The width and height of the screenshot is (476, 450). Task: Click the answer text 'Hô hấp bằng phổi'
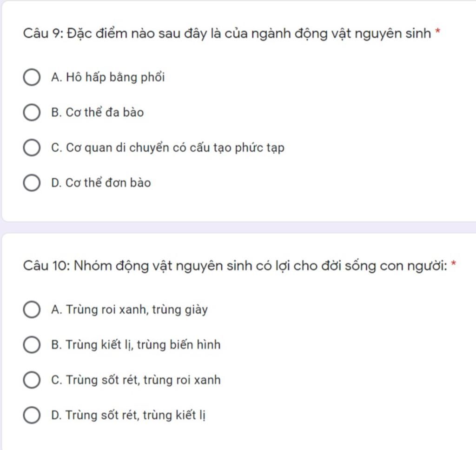[x=115, y=77]
